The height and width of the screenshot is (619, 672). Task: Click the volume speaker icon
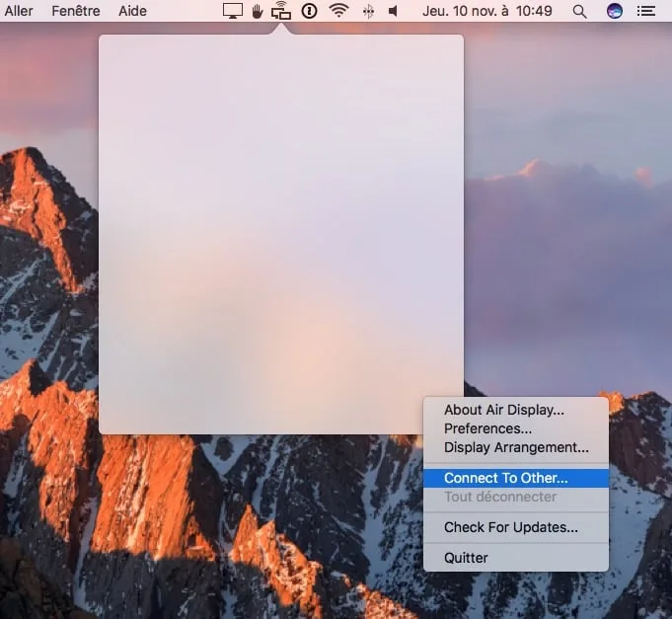pyautogui.click(x=393, y=11)
